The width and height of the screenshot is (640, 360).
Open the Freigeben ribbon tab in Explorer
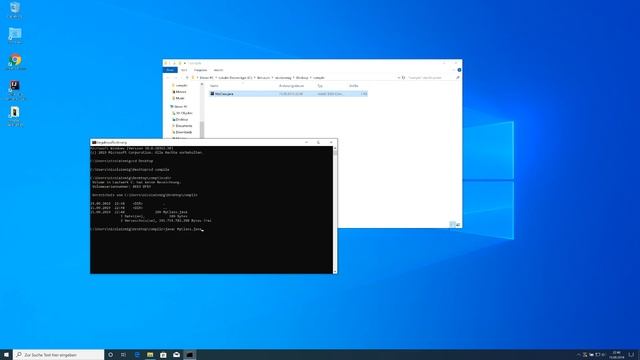click(200, 70)
